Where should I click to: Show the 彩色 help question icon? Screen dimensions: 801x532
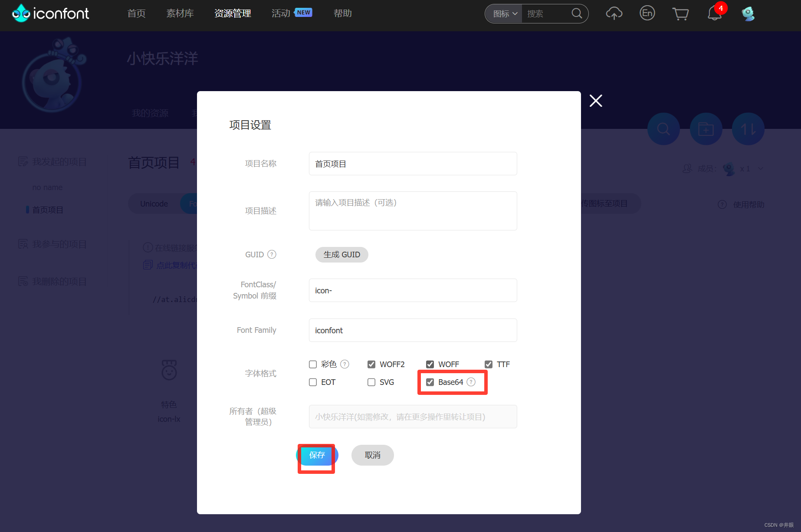point(345,364)
